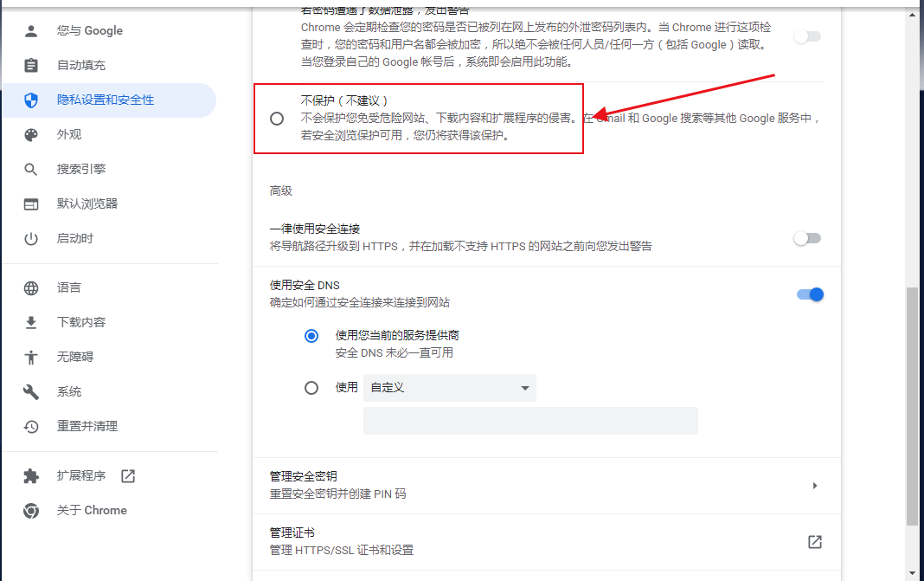Screen dimensions: 924x581
Task: Click the person icon beside 您与 Google
Action: coord(31,30)
